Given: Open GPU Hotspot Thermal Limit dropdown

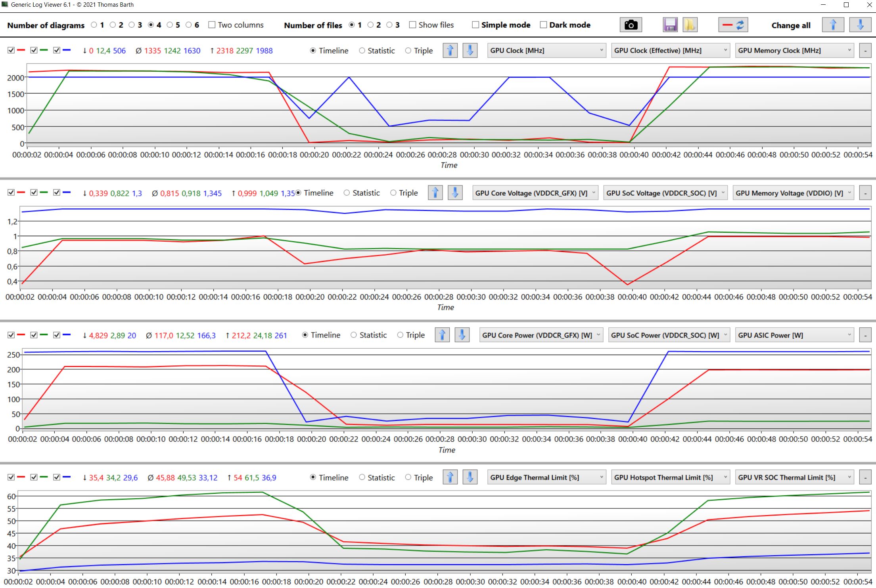Looking at the screenshot, I should coord(670,477).
